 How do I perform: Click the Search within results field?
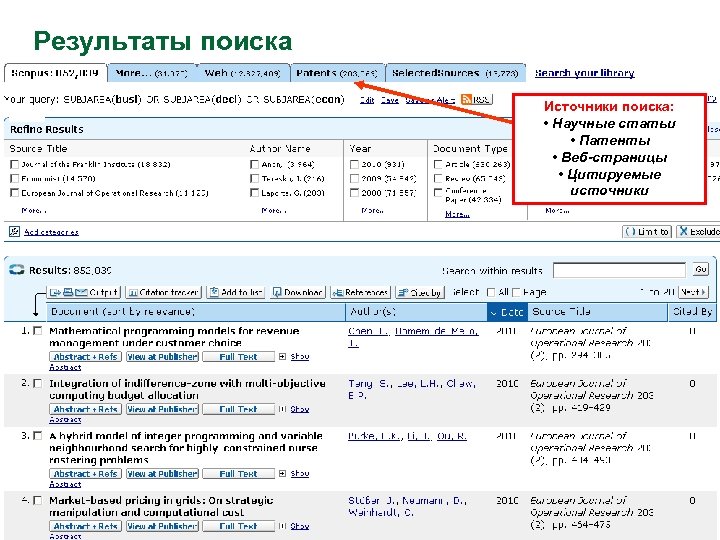click(619, 270)
